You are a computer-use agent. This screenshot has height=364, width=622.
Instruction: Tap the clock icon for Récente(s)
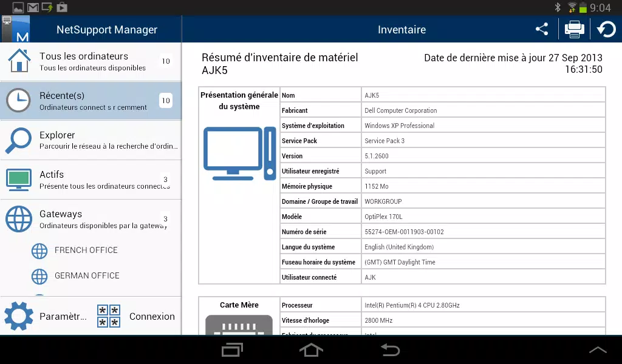tap(18, 100)
